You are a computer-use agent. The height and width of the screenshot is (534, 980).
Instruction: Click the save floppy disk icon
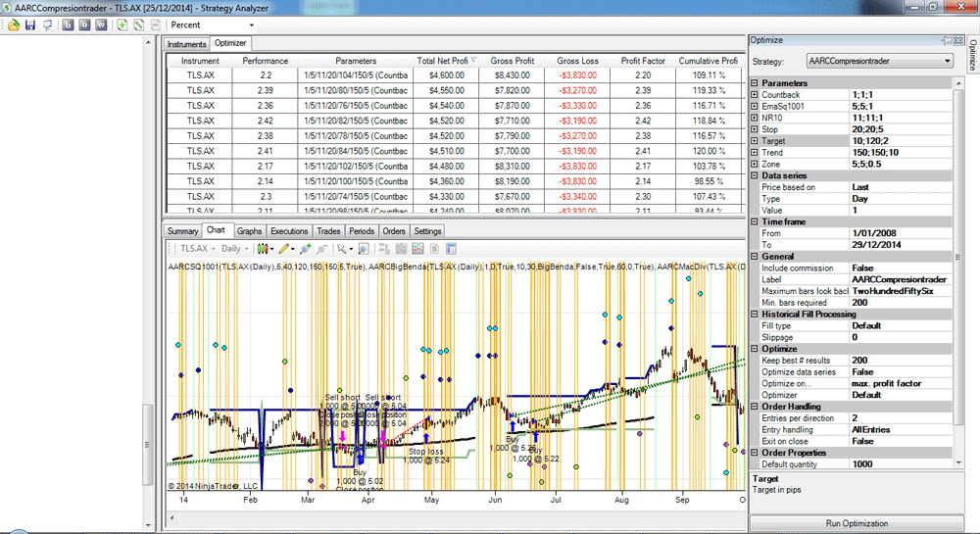coord(30,24)
